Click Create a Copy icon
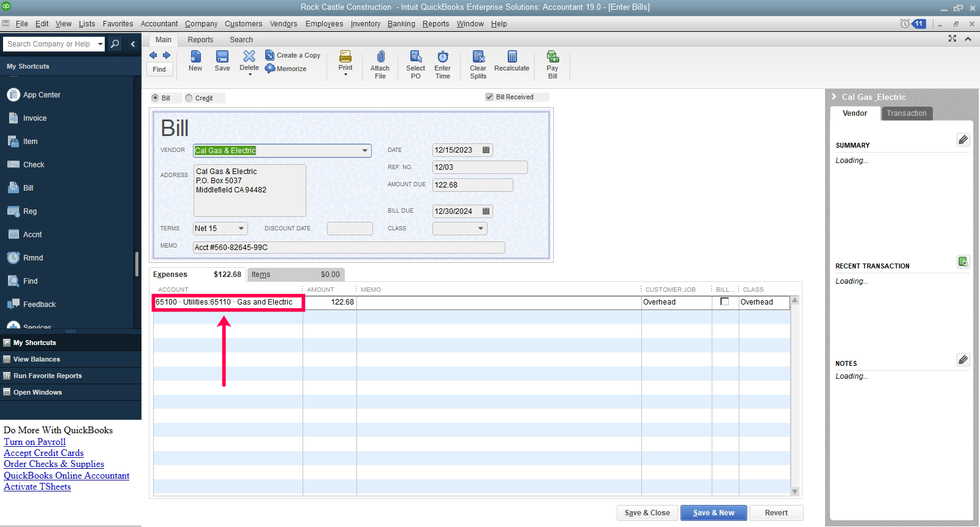Viewport: 980px width, 527px height. pos(269,55)
